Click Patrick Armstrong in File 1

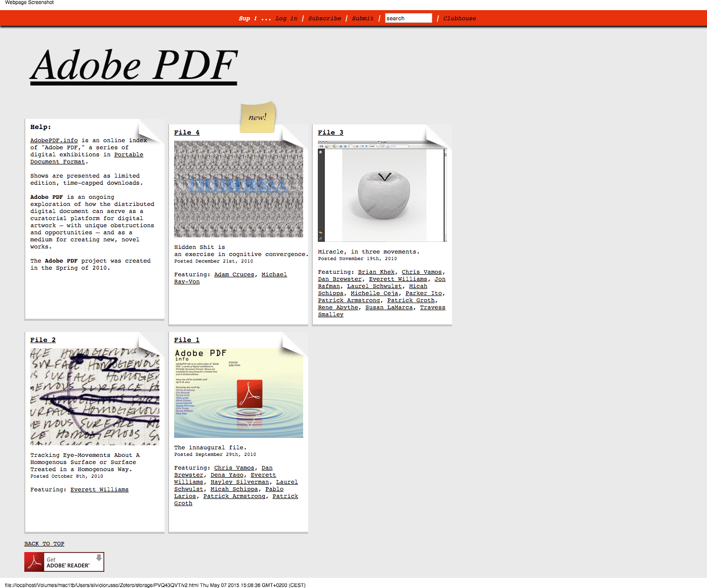click(234, 496)
